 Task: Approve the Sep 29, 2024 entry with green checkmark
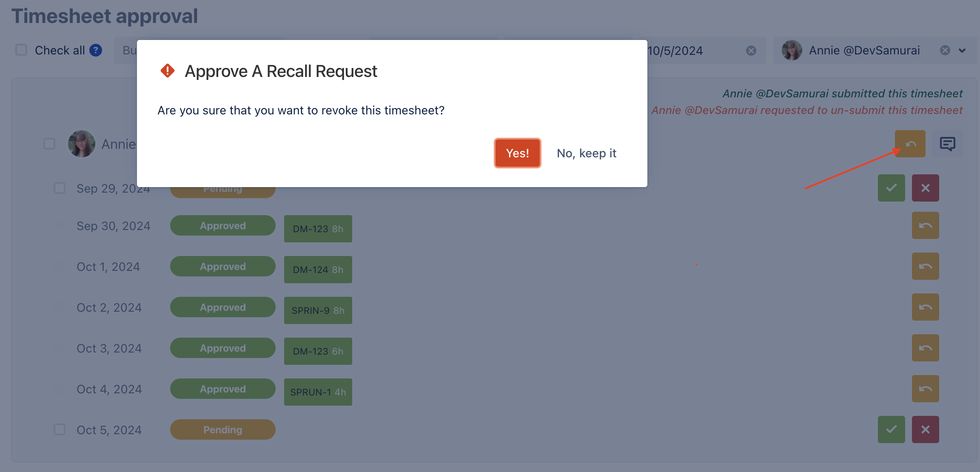(891, 188)
